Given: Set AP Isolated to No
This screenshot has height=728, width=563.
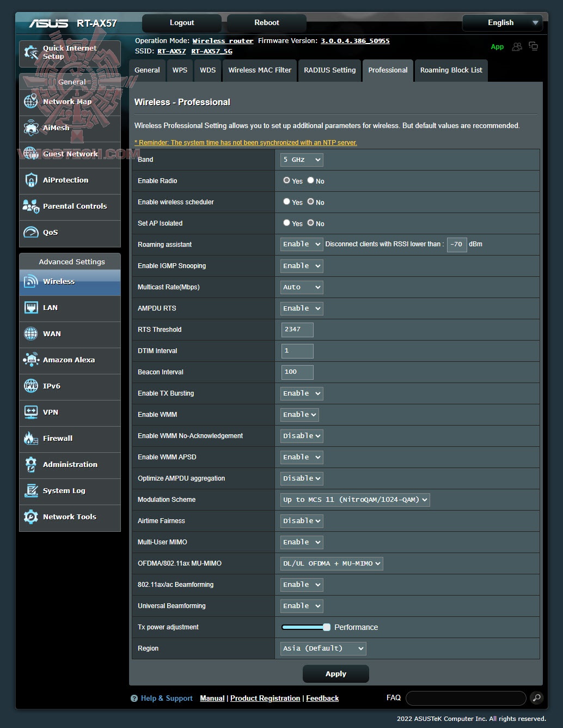Looking at the screenshot, I should [x=310, y=223].
